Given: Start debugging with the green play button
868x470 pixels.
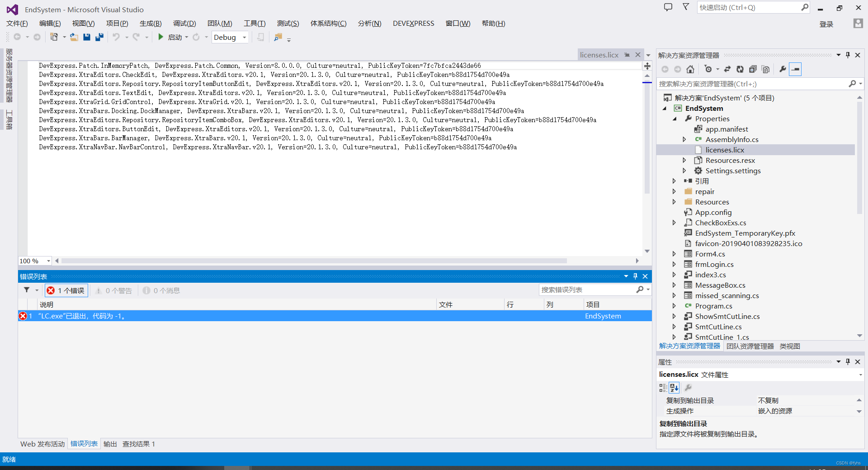Looking at the screenshot, I should (160, 37).
